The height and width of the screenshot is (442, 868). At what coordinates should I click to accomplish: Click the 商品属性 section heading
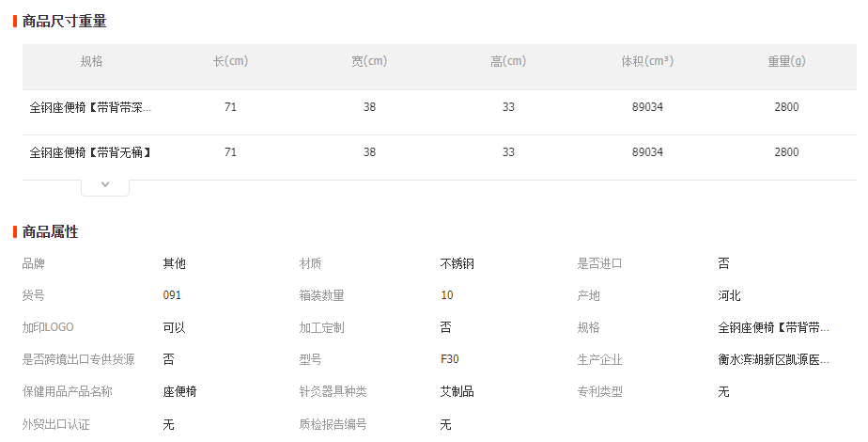coord(51,232)
